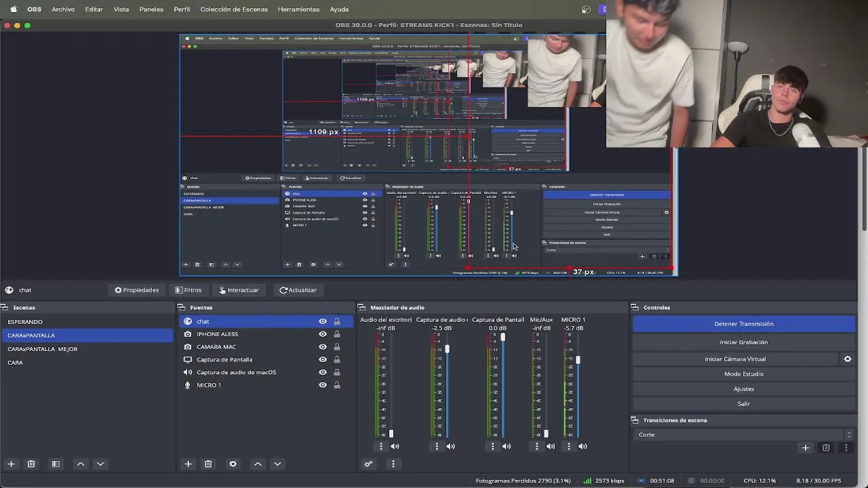The height and width of the screenshot is (488, 868).
Task: Open Colección de Escenas menu
Action: [x=234, y=9]
